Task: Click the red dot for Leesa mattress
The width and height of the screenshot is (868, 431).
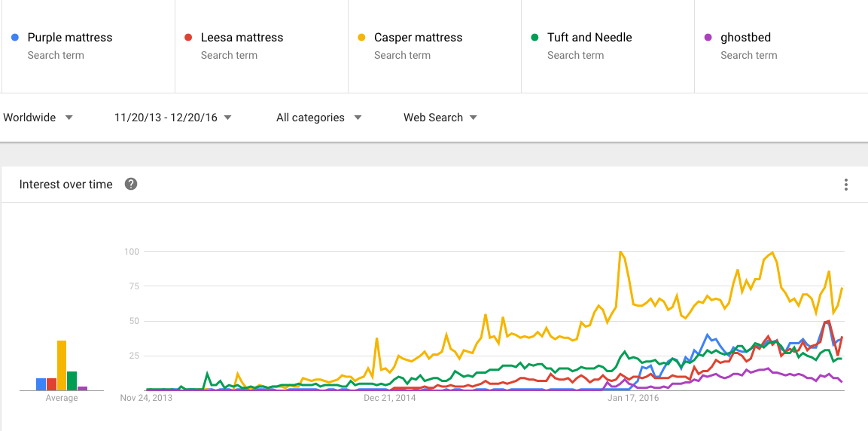Action: point(188,37)
